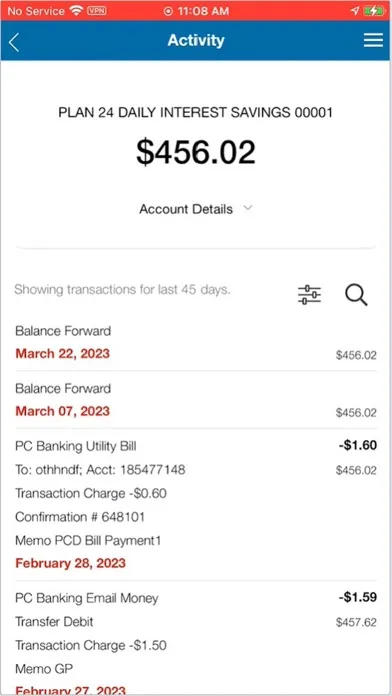Tap the location arrow status icon
392x696 pixels.
(x=355, y=11)
